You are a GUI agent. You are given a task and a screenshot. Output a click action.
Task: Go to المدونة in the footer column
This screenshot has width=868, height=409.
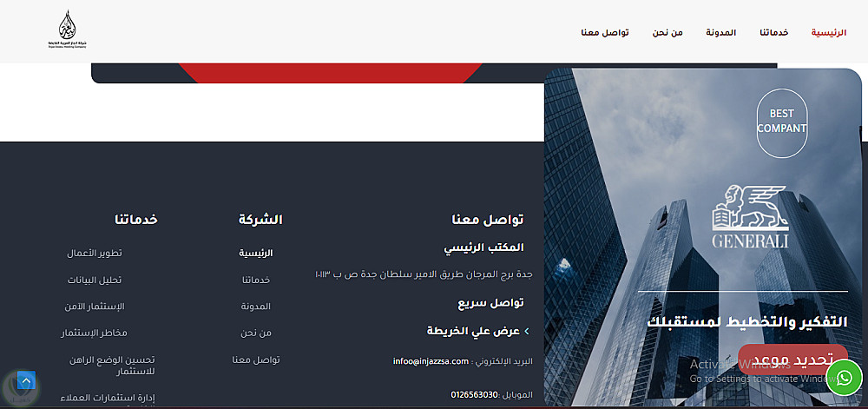coord(256,306)
